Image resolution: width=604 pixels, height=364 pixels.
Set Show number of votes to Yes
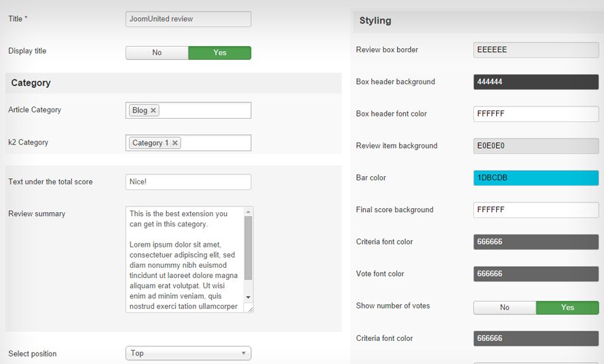(x=567, y=308)
